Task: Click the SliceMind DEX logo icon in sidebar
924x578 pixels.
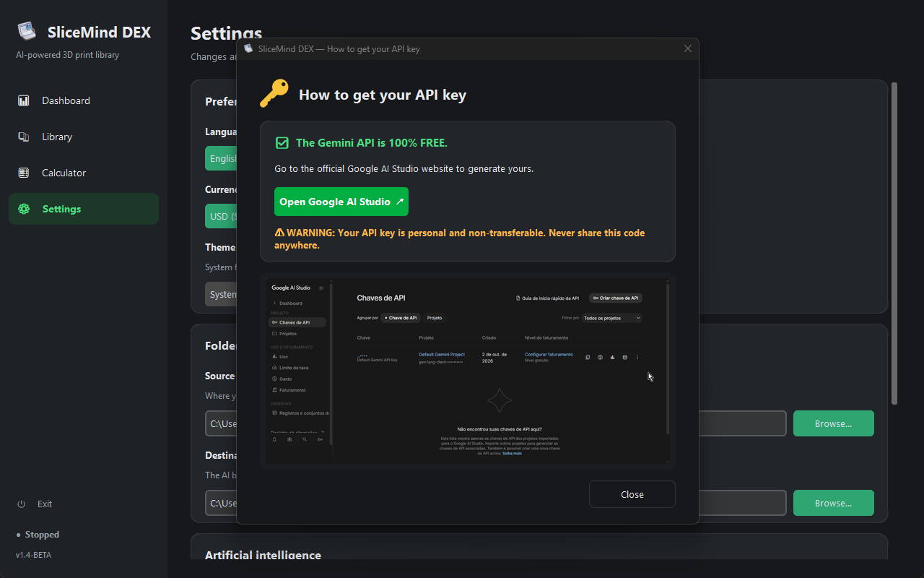Action: (x=27, y=32)
